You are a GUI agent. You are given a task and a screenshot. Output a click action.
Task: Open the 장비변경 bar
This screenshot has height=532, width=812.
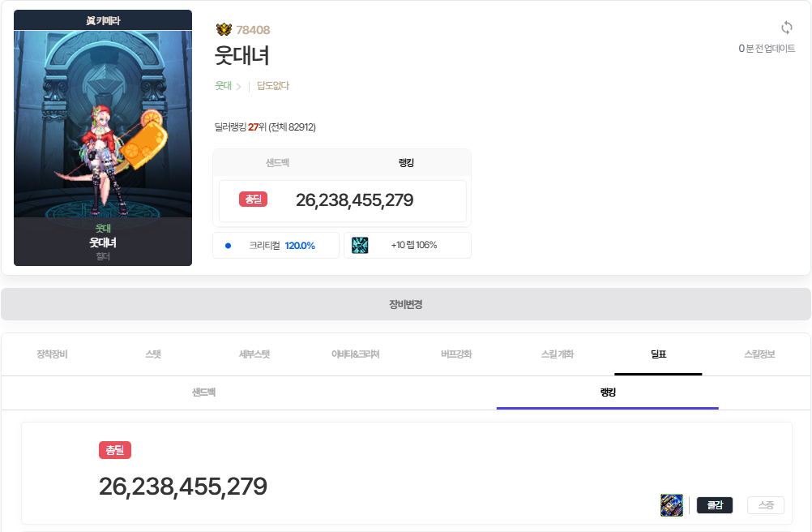[406, 304]
